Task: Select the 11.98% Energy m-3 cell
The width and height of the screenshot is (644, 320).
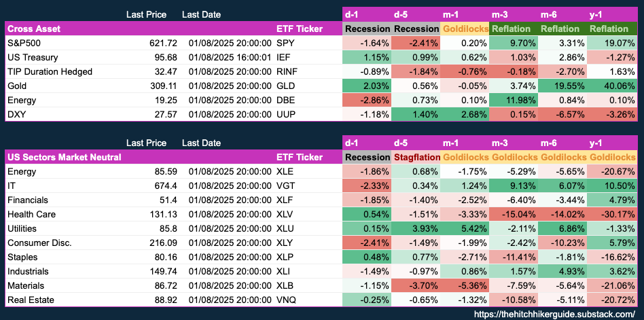Action: (x=513, y=101)
